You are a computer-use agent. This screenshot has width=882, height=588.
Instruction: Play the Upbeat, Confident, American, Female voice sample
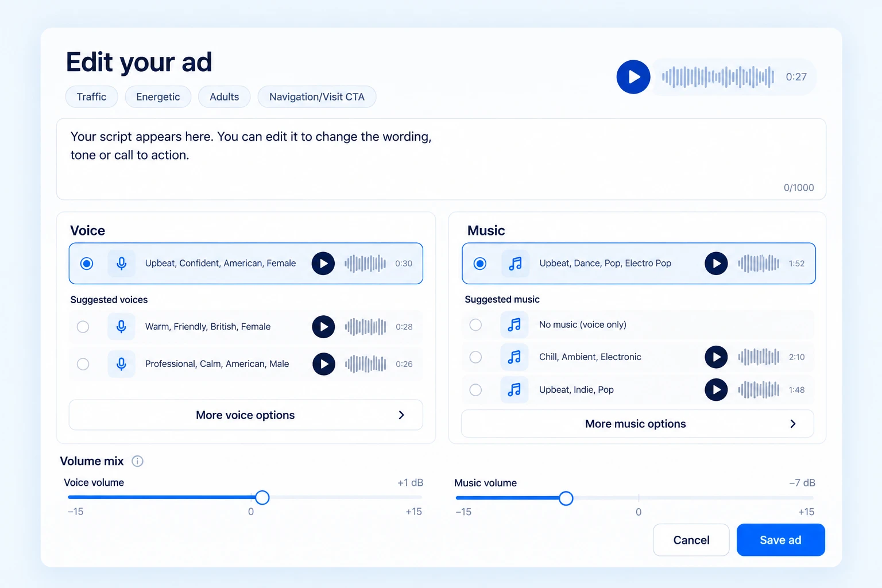323,264
